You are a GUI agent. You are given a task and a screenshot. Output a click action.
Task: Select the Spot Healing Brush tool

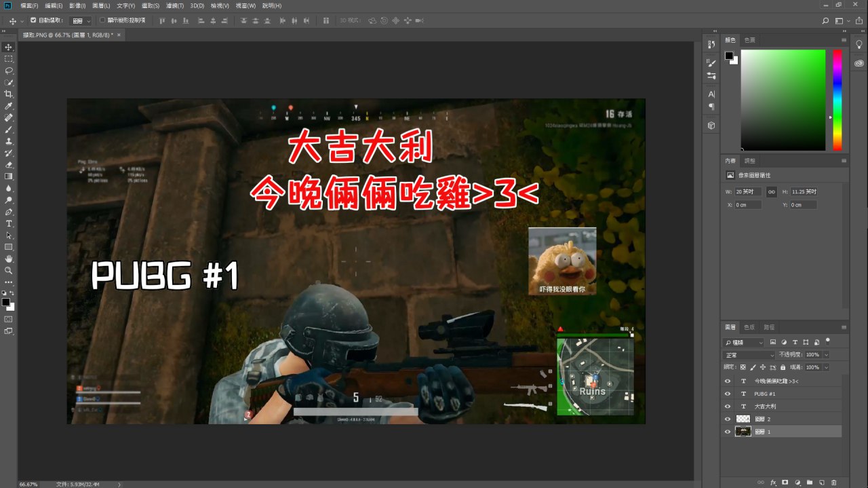(x=9, y=117)
